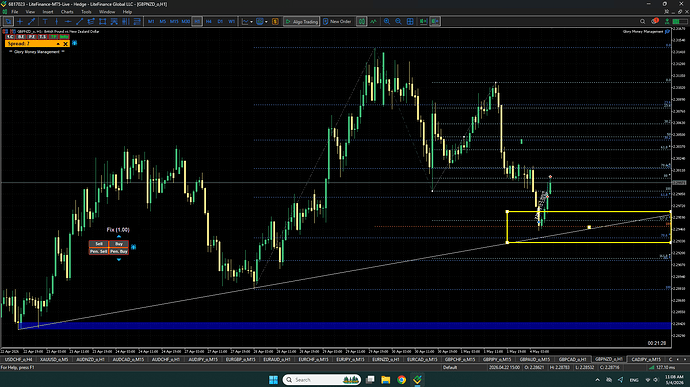The width and height of the screenshot is (690, 387).
Task: Open the Charts menu
Action: click(x=67, y=12)
